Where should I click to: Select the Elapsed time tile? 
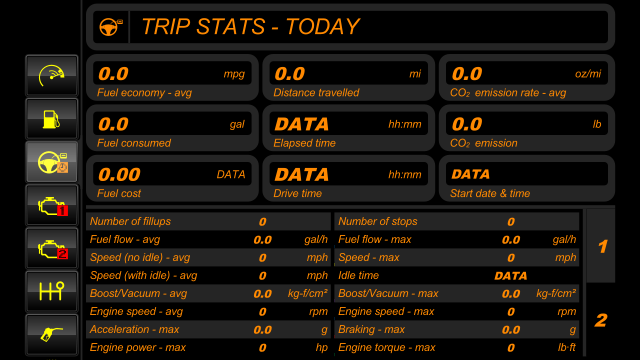349,128
